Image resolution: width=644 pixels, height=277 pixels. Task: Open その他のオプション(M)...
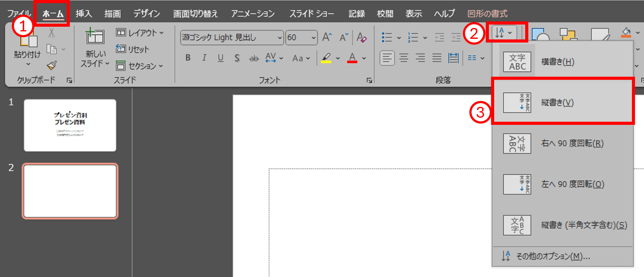(x=562, y=257)
